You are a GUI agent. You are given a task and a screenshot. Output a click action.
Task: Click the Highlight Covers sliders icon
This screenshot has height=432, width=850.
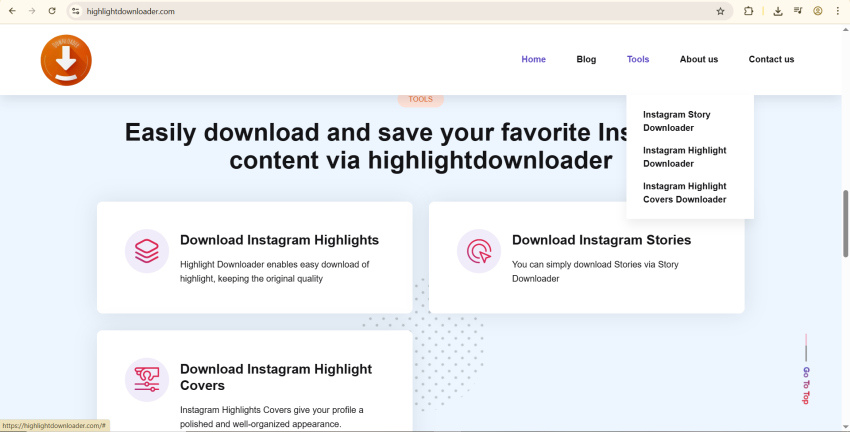point(147,379)
